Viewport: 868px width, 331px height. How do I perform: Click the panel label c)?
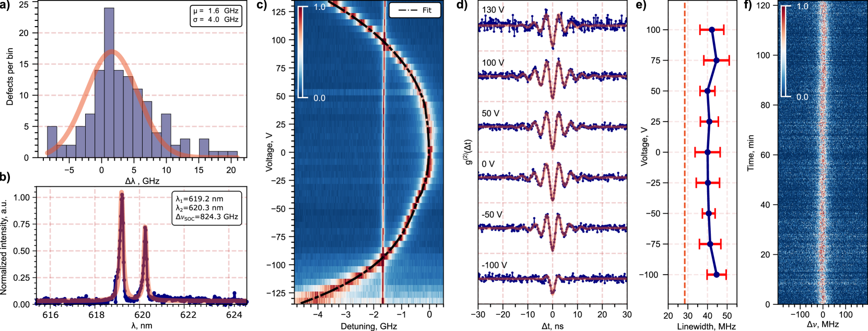pyautogui.click(x=262, y=6)
